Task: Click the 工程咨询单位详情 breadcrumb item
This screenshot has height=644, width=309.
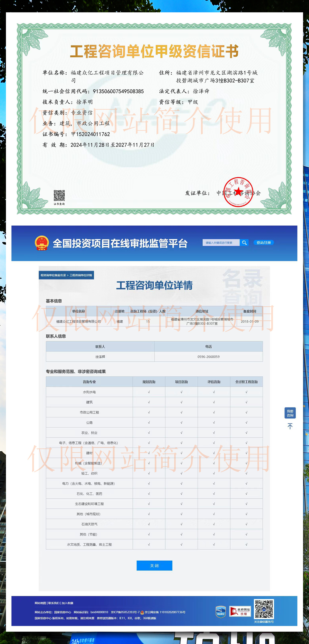Action: tap(81, 275)
